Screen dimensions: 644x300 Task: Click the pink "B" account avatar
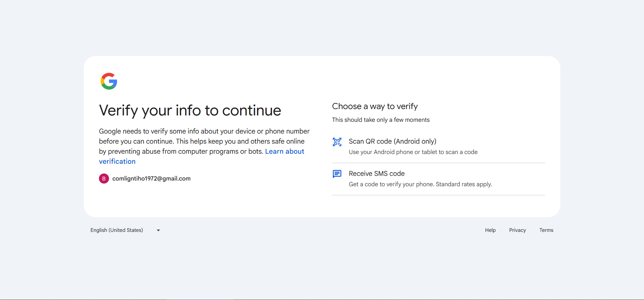[104, 179]
